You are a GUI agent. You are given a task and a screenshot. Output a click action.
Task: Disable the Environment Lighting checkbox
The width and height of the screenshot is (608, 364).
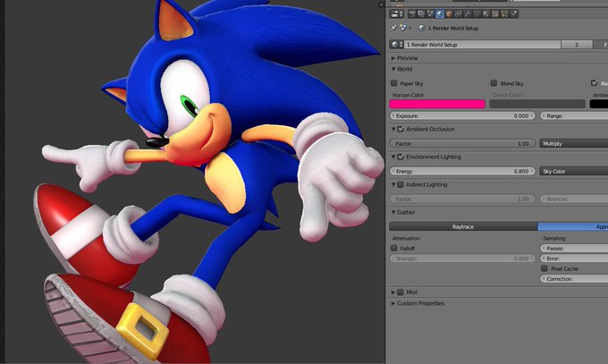click(x=401, y=157)
